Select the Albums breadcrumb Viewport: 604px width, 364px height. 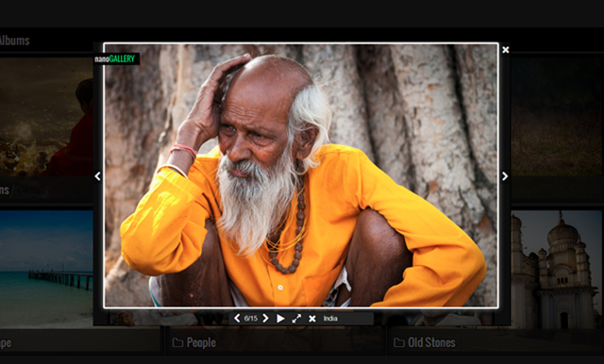coord(14,41)
